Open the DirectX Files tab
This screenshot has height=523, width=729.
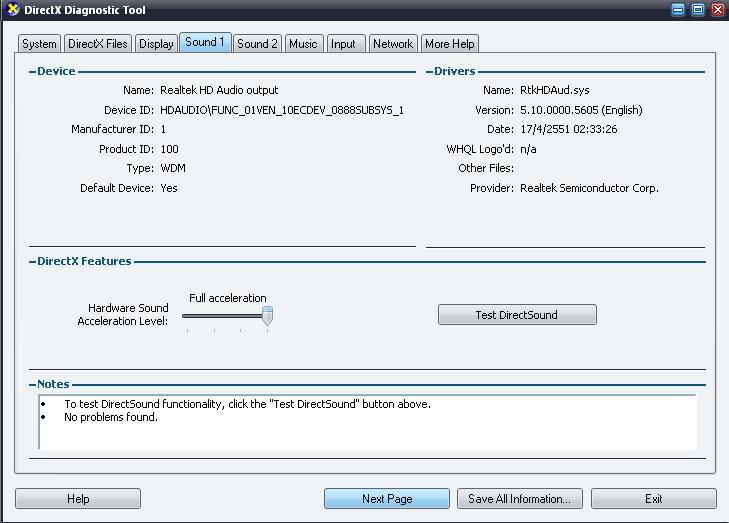tap(97, 44)
